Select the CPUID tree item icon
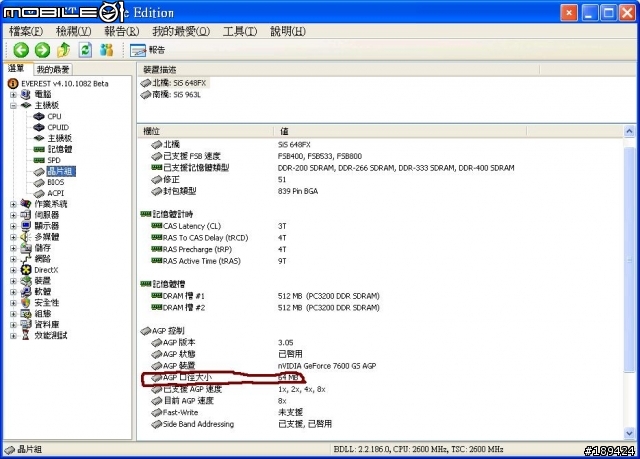The height and width of the screenshot is (459, 640). (39, 128)
